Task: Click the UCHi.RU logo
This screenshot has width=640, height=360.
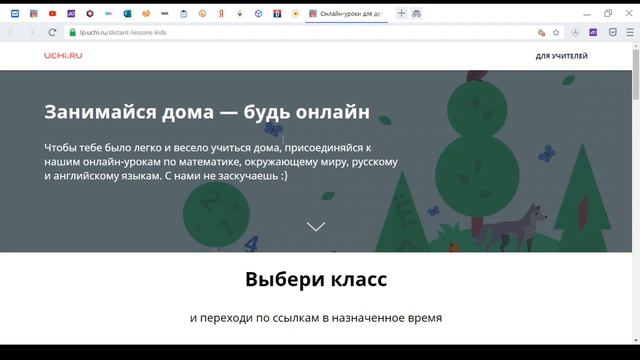Action: point(63,56)
